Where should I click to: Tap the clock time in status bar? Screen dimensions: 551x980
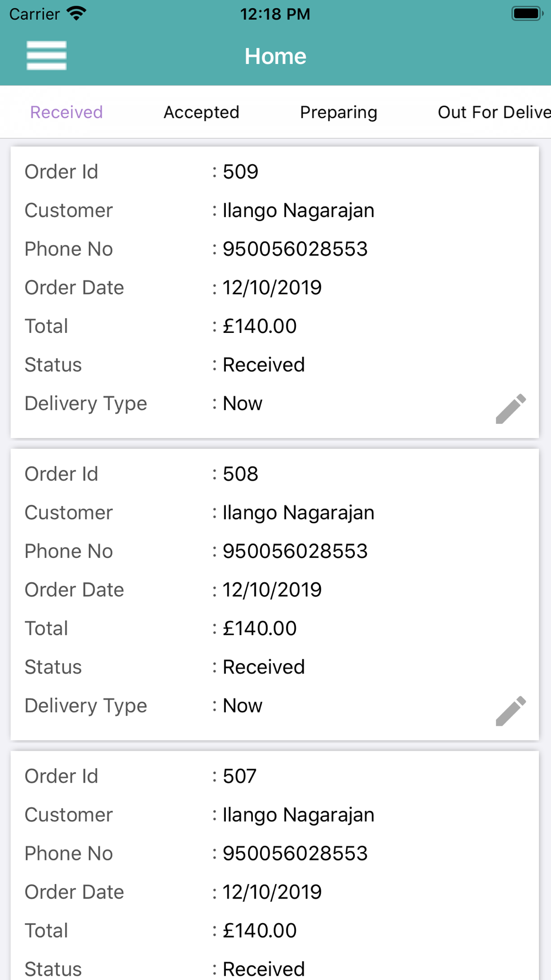pos(275,14)
